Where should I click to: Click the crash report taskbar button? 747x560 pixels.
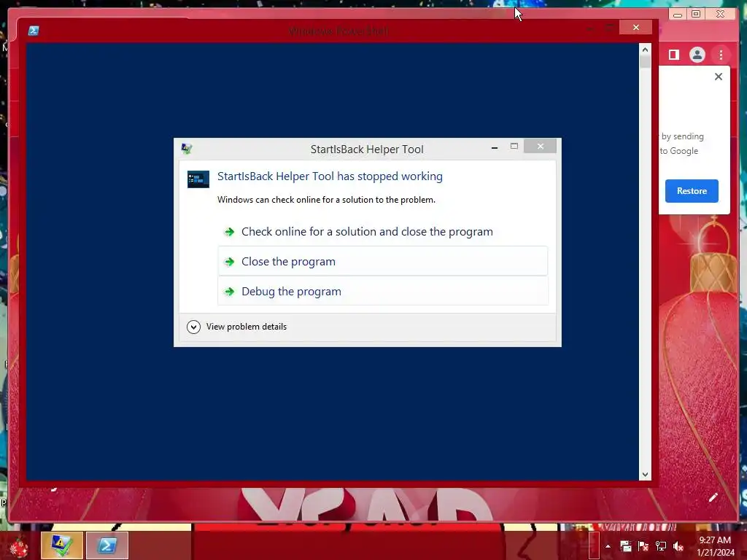(62, 545)
